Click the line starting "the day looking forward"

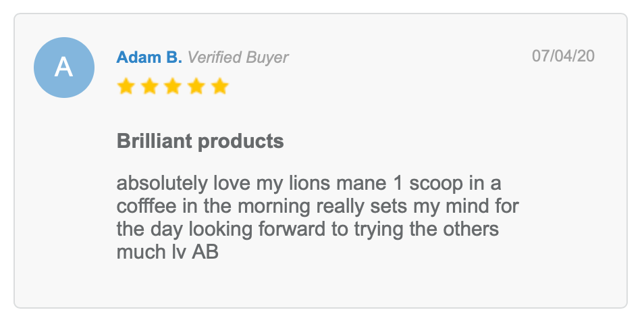[307, 229]
